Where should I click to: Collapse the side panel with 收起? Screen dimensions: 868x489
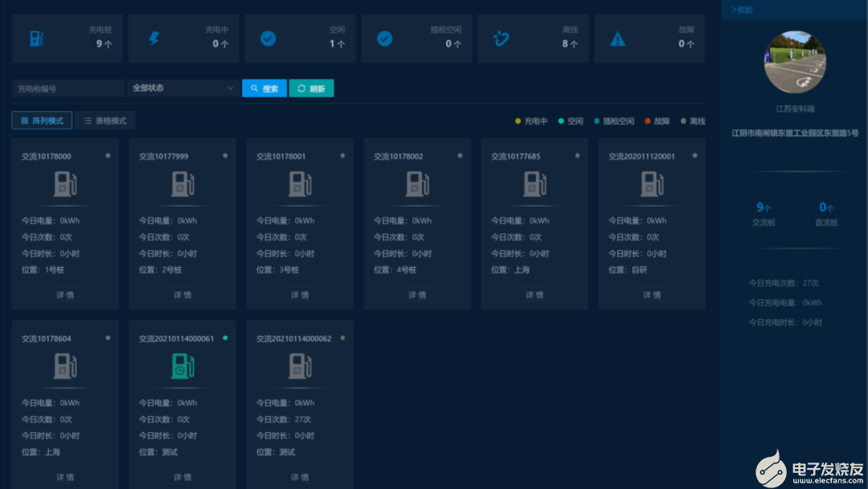[x=741, y=10]
